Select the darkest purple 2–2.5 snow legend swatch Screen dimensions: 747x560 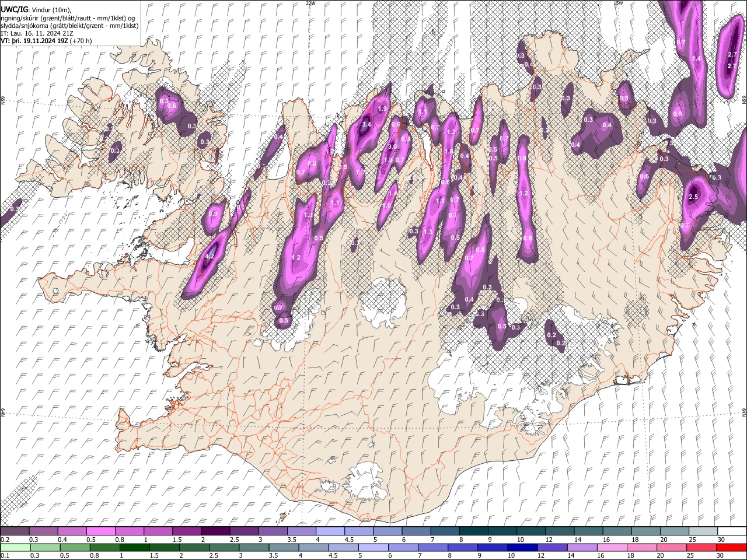(x=215, y=531)
